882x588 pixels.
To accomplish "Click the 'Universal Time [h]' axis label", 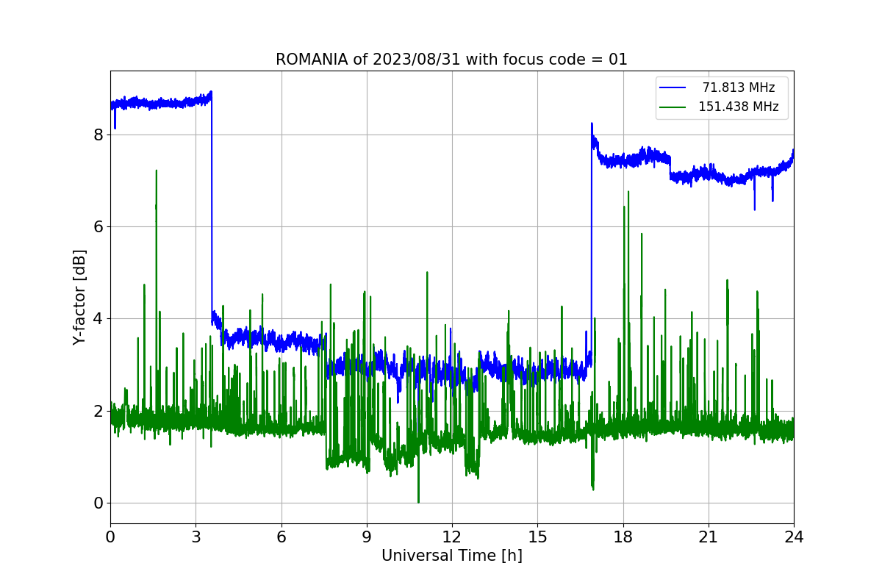I will coord(451,556).
